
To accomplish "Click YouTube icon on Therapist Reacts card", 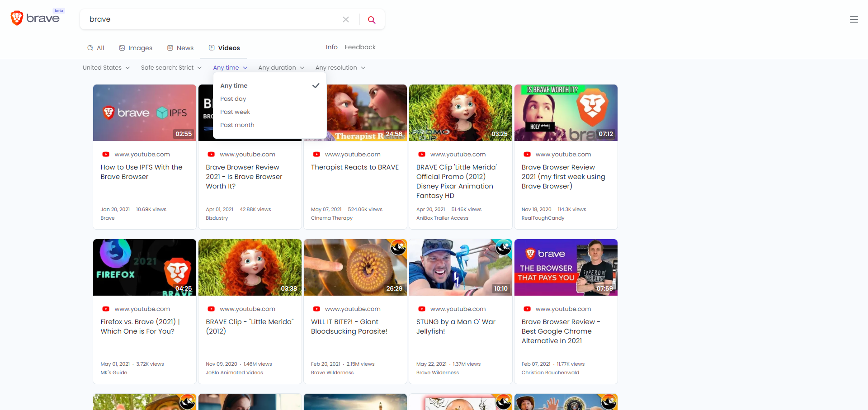I will click(x=316, y=154).
